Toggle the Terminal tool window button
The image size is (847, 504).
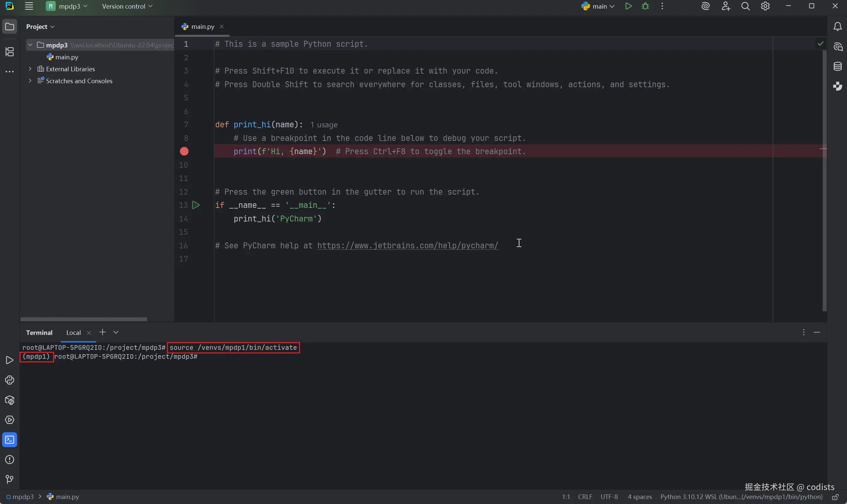[x=10, y=440]
